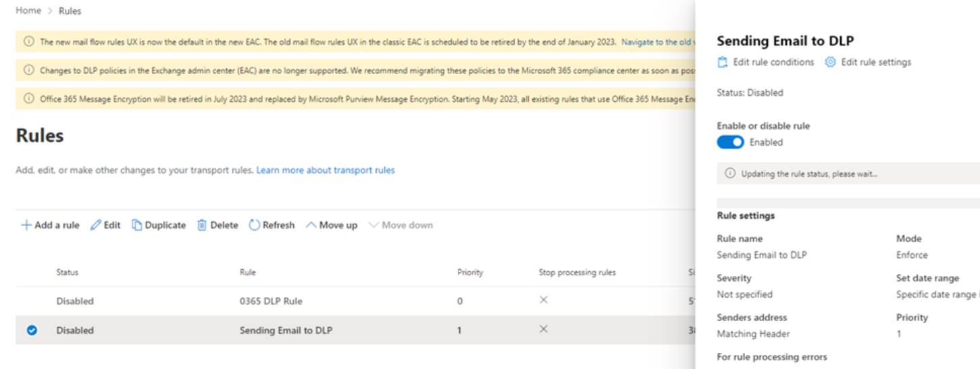Viewport: 980px width, 369px height.
Task: Click the Edit rule conditions clipboard icon
Action: (x=723, y=62)
